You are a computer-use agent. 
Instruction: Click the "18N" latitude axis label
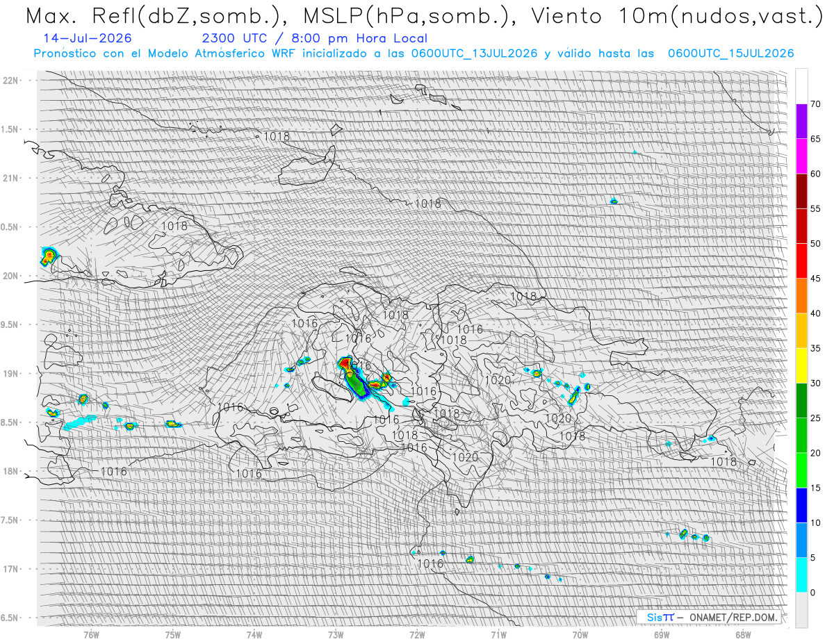[11, 471]
